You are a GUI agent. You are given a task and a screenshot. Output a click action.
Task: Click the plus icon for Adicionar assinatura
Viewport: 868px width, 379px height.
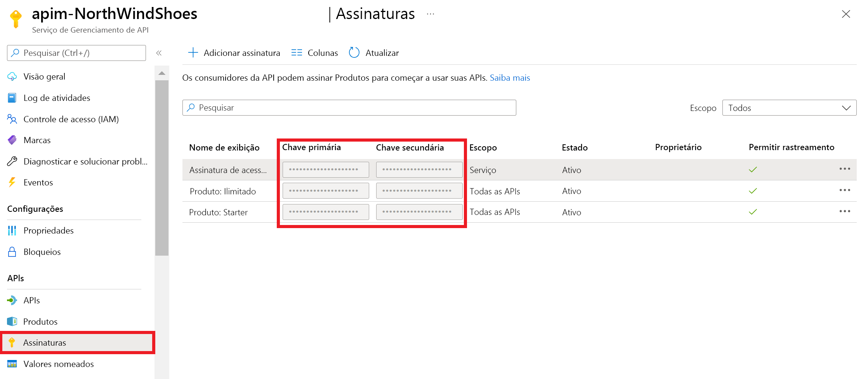click(193, 52)
